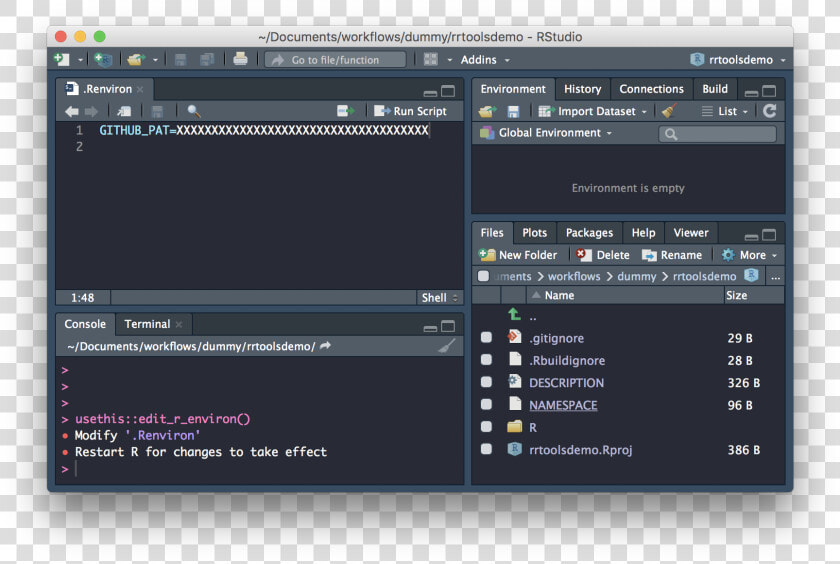840x564 pixels.
Task: Open the rrtoolsdemo project menu
Action: pos(739,59)
